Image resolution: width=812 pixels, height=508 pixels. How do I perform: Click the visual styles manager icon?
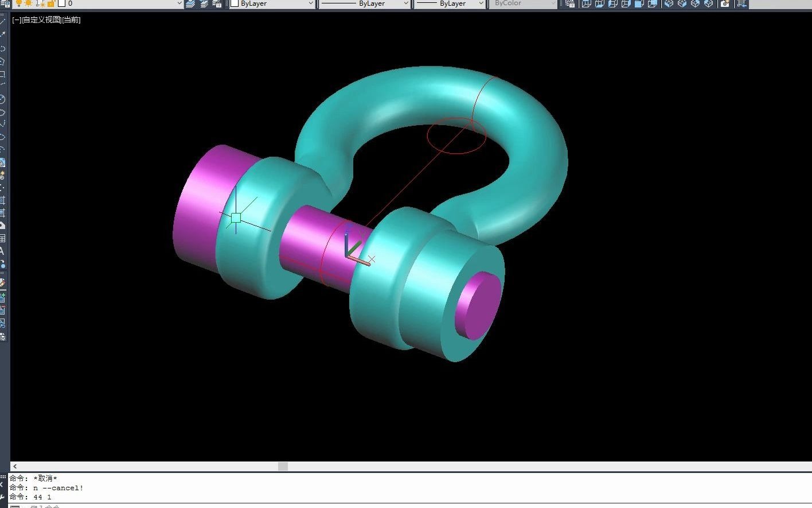pos(570,3)
